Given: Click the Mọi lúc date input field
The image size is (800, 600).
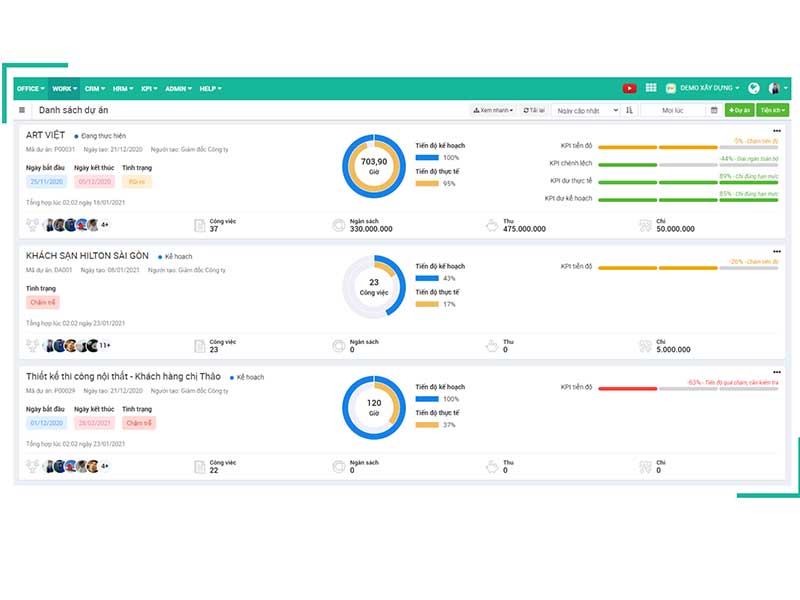Looking at the screenshot, I should 672,110.
